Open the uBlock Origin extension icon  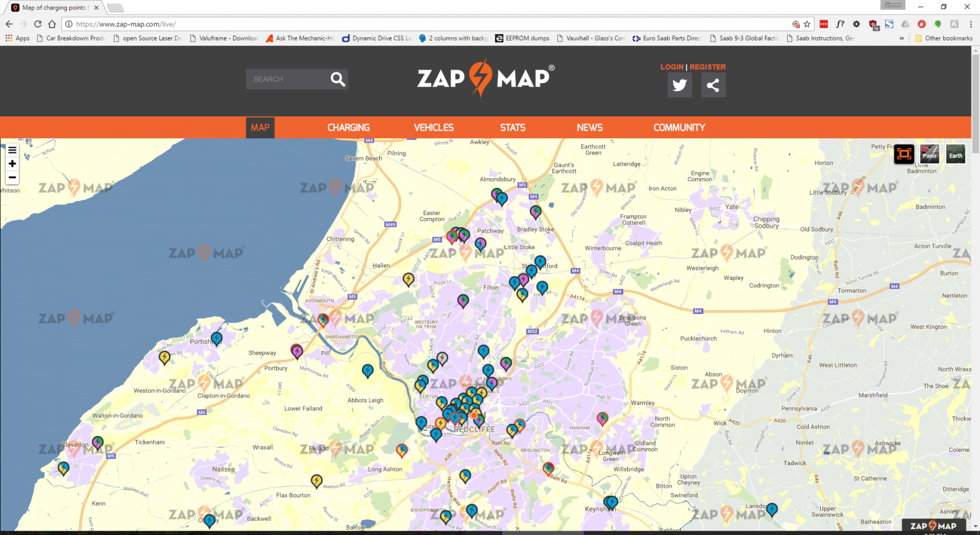pyautogui.click(x=873, y=24)
